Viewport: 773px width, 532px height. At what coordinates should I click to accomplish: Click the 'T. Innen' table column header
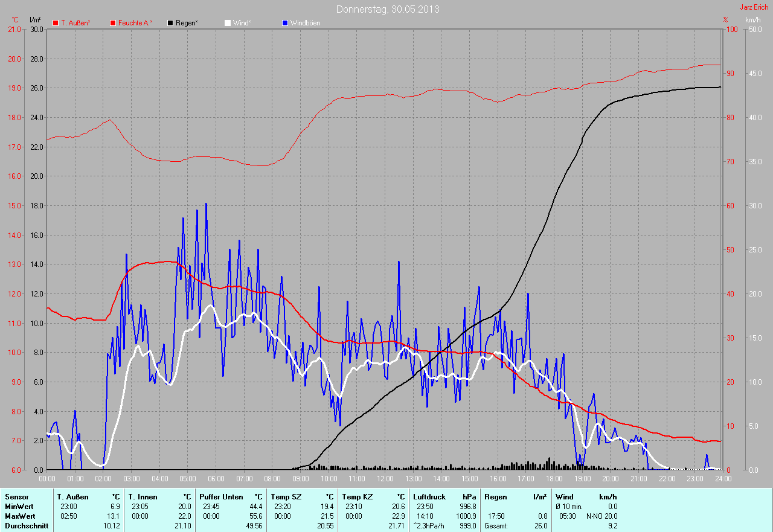pyautogui.click(x=143, y=497)
